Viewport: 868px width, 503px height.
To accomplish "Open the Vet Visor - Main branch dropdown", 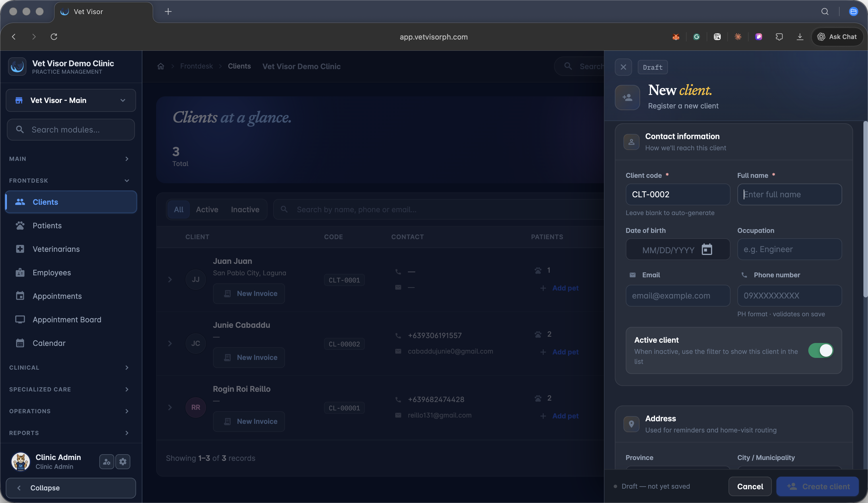I will (x=71, y=100).
